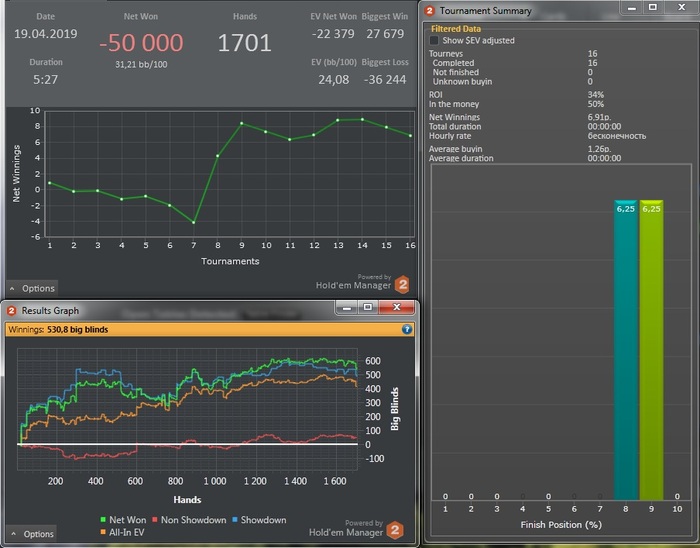
Task: Minimize the Tournament Summary window
Action: tap(631, 7)
